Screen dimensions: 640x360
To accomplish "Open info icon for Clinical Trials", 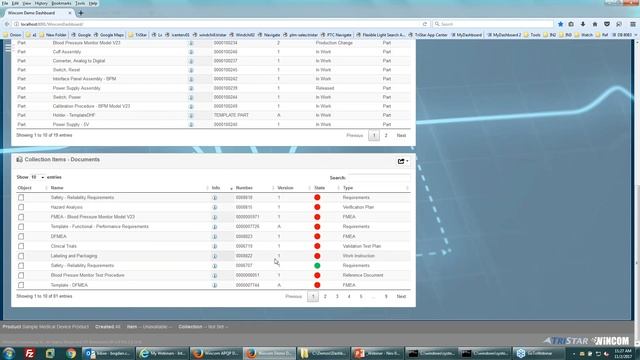I will pos(215,246).
